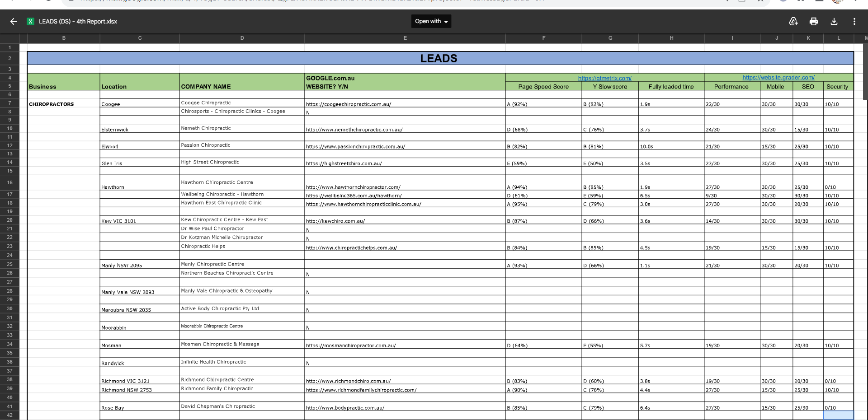Click the bodypractic.com.au URL cell
Image resolution: width=868 pixels, height=420 pixels.
pos(405,406)
